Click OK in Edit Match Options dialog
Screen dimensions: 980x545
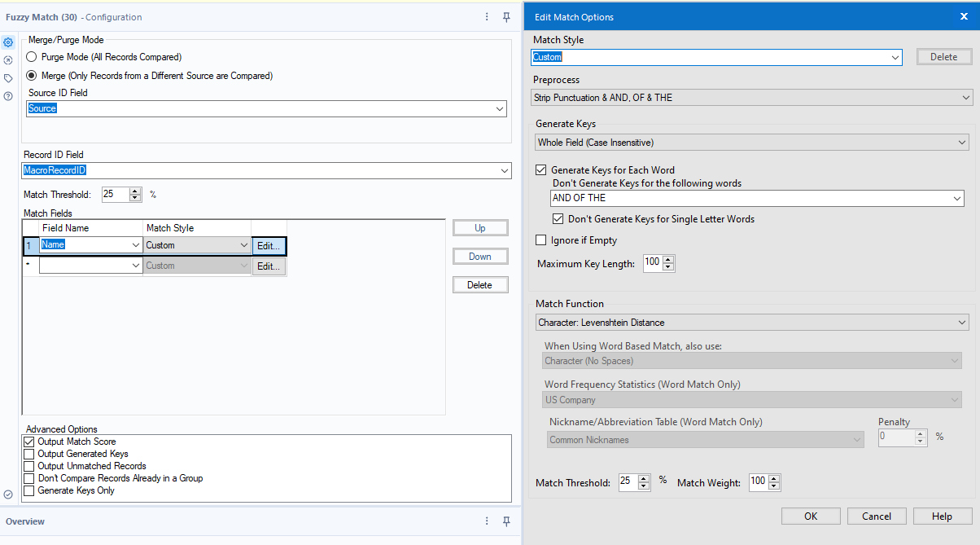click(810, 515)
